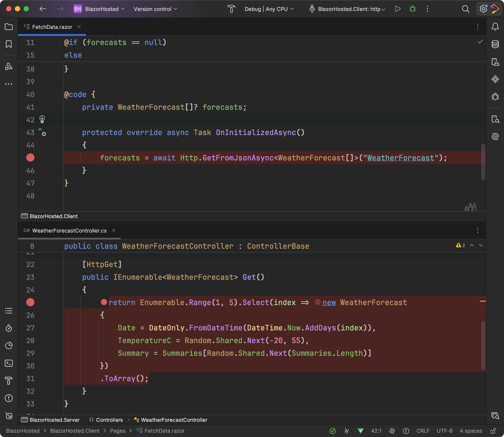Open IDE settings gear

(x=483, y=9)
